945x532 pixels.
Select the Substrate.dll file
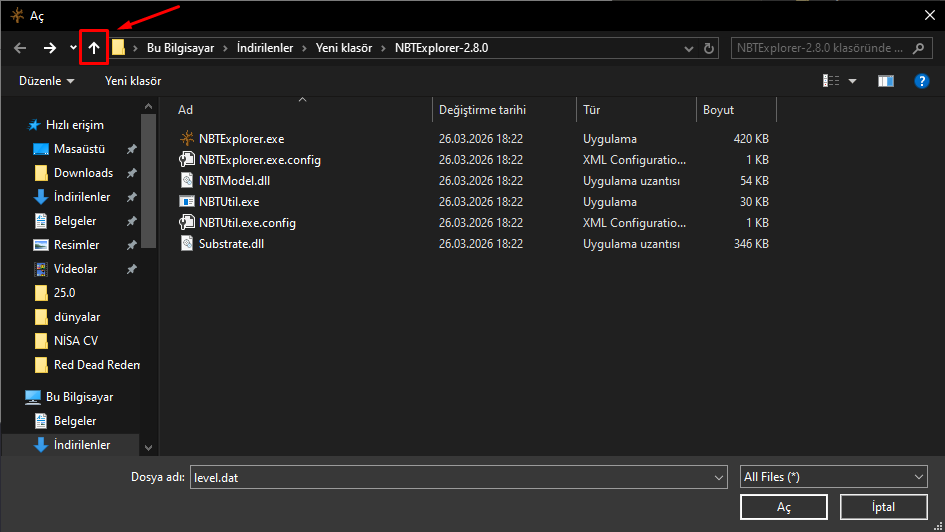[231, 244]
